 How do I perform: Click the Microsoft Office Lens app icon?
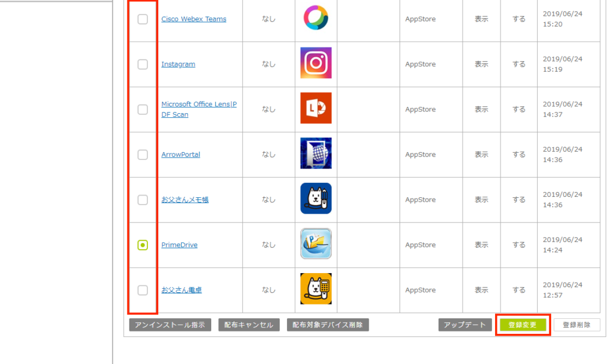(316, 108)
